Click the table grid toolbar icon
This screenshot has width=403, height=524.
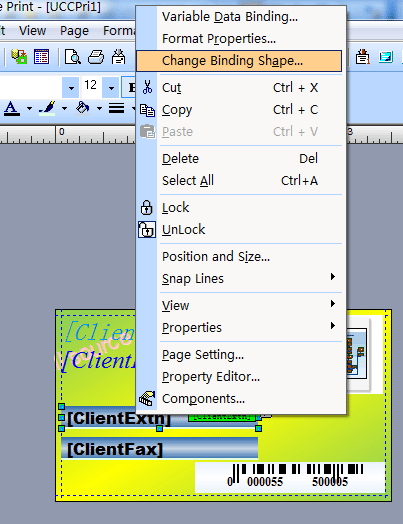(x=41, y=57)
